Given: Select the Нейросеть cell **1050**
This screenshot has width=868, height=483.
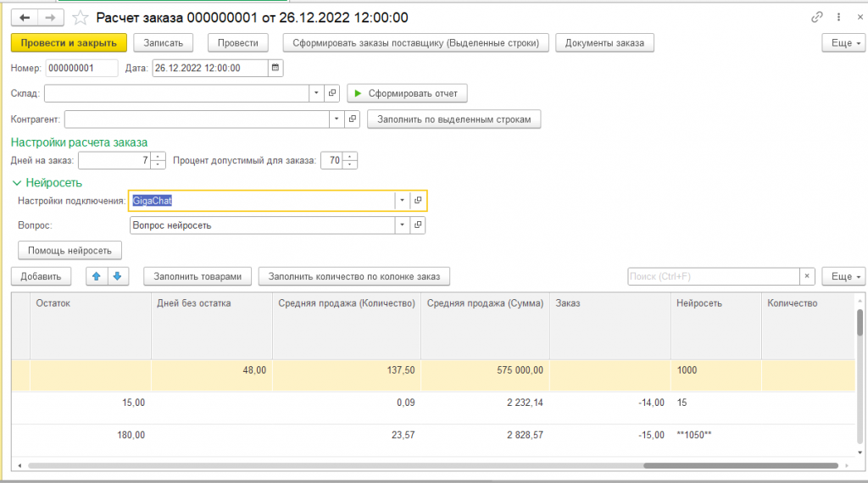Looking at the screenshot, I should 715,441.
